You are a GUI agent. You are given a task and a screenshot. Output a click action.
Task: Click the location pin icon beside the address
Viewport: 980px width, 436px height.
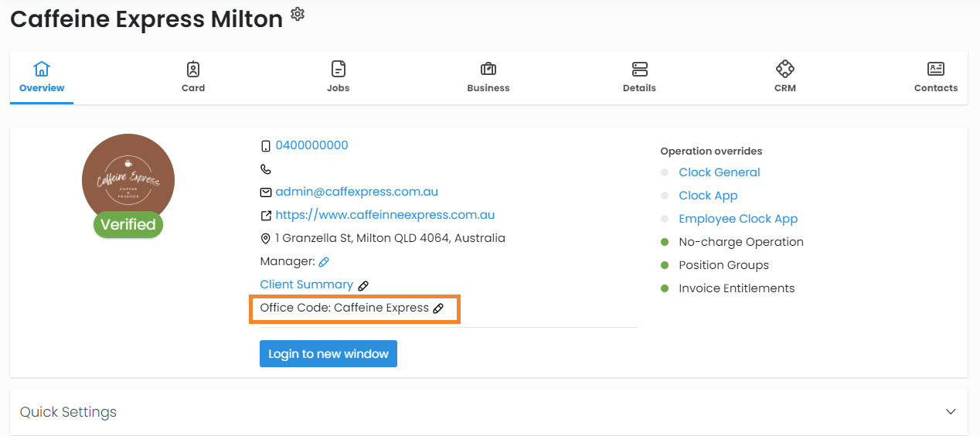point(266,239)
